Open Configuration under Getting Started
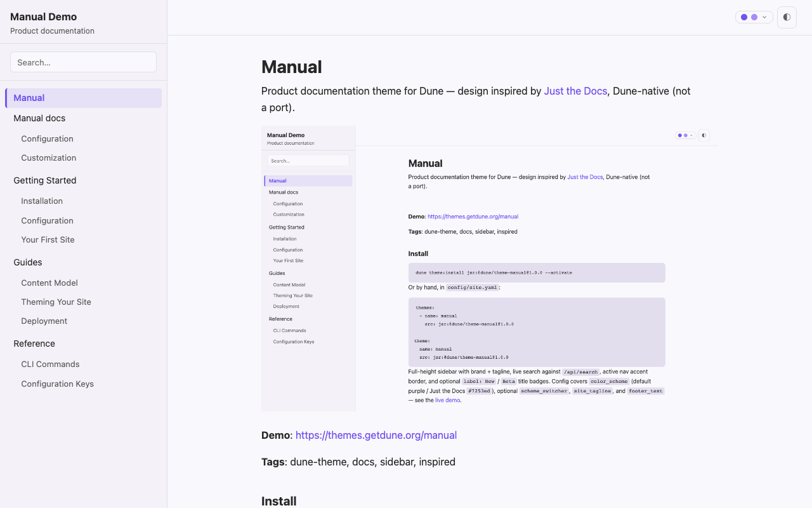Viewport: 812px width, 508px height. (47, 220)
